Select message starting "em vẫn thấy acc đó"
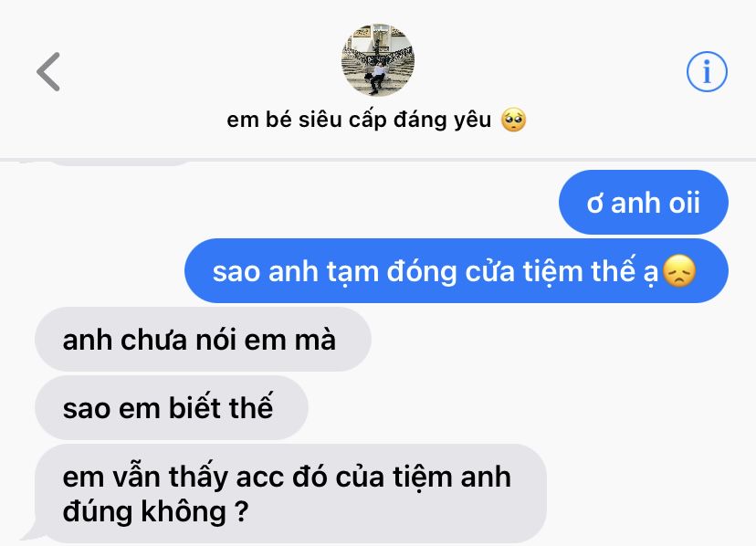756x546 pixels. coord(290,493)
